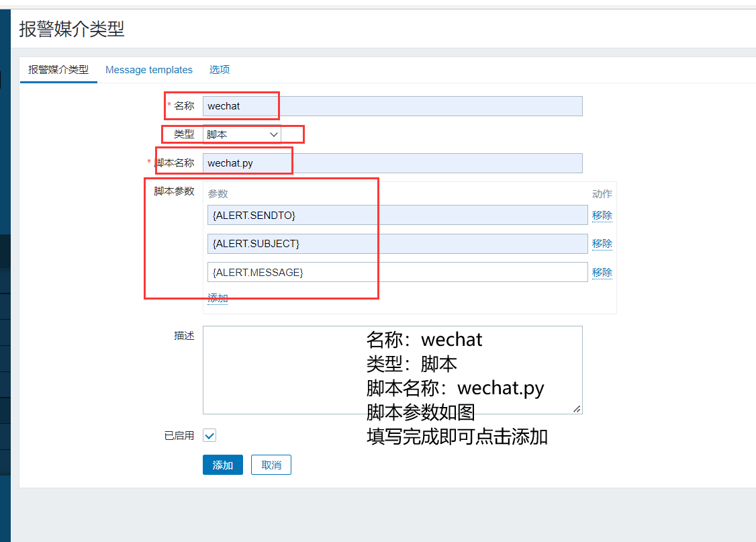
Task: Click the 参数 column header
Action: (218, 194)
